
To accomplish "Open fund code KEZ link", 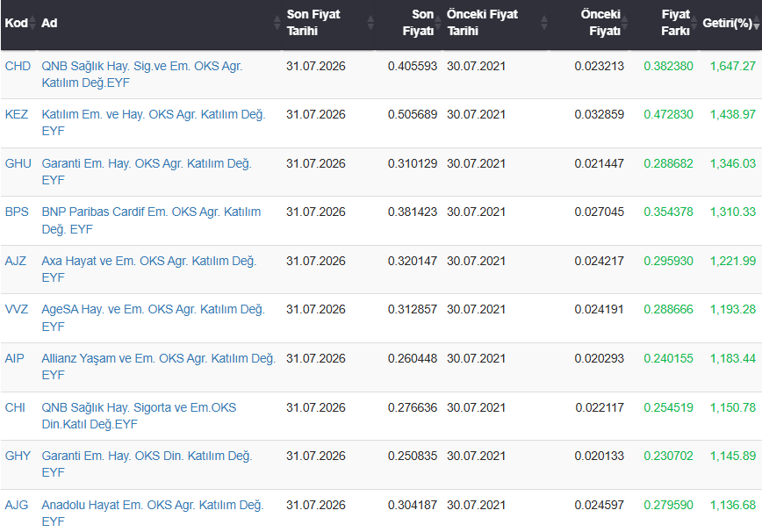I will coord(17,114).
